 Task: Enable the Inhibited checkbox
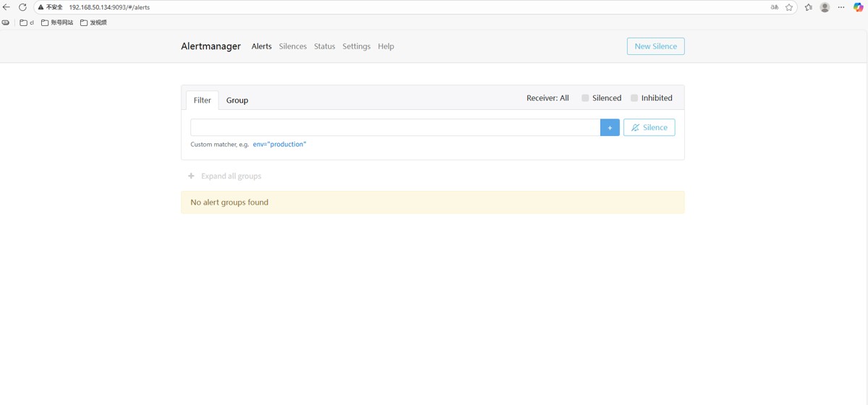(x=634, y=98)
